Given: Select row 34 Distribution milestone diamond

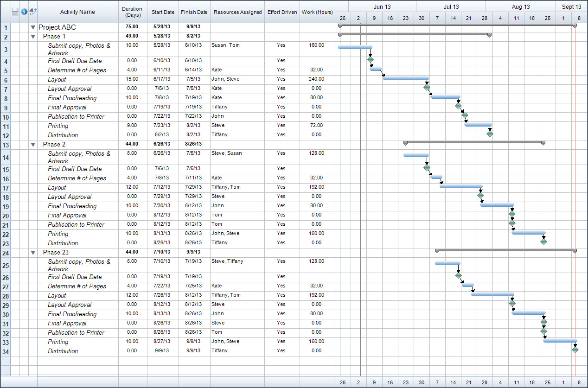Looking at the screenshot, I should click(x=575, y=350).
